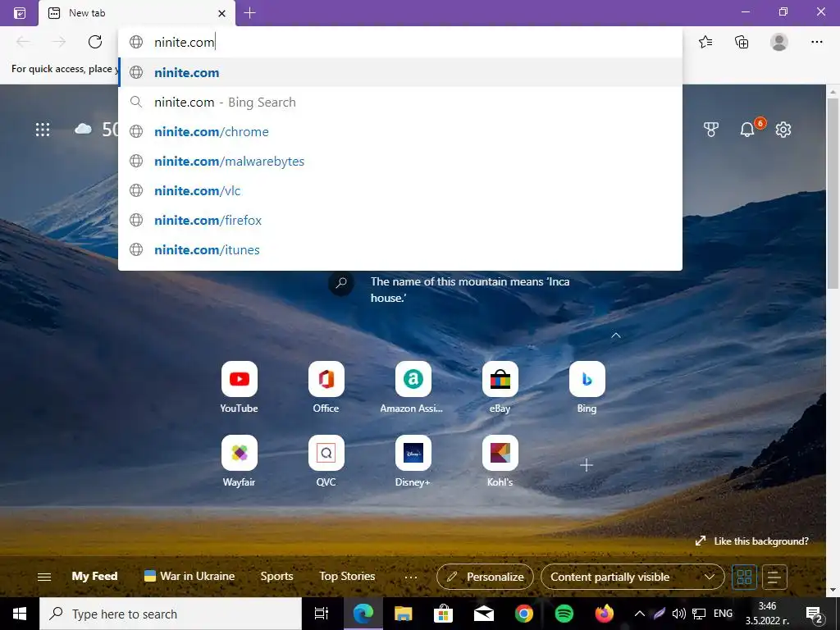
Task: Select ninite.com/firefox suggestion
Action: 400,220
